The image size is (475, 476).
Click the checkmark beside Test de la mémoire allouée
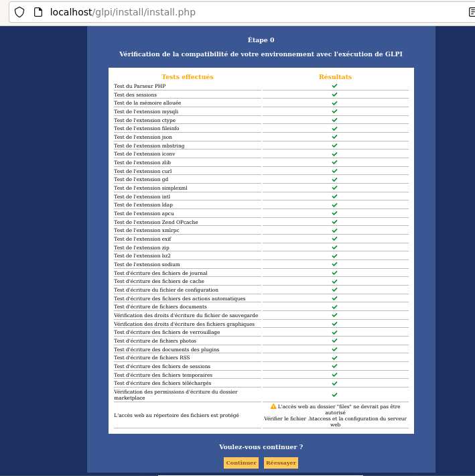pos(334,103)
